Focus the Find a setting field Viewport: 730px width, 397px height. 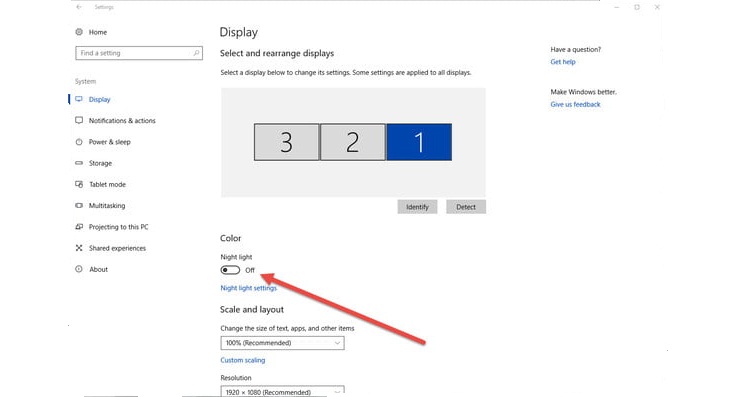pyautogui.click(x=139, y=53)
